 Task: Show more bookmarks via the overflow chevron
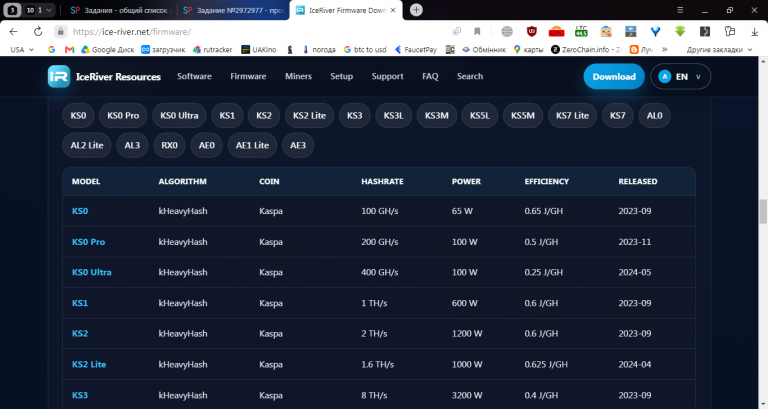point(665,49)
